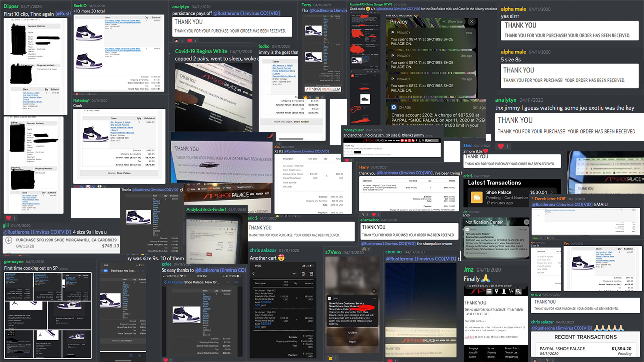Tap Archive button on z7Vero's notification
Image resolution: width=644 pixels, height=362 pixels.
tap(352, 333)
